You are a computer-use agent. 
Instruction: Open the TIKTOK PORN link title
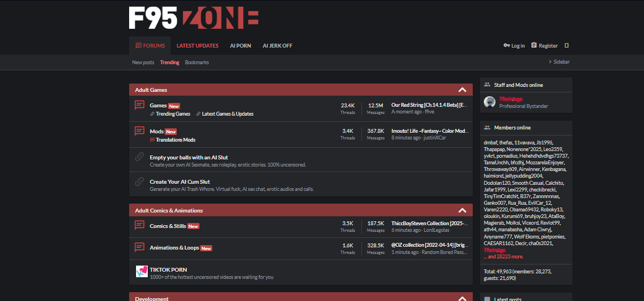(x=168, y=270)
